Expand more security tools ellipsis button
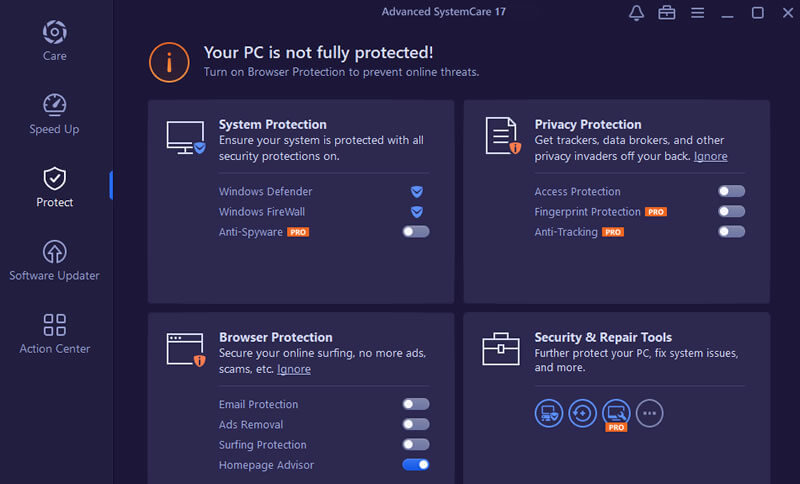Image resolution: width=800 pixels, height=484 pixels. (x=649, y=413)
